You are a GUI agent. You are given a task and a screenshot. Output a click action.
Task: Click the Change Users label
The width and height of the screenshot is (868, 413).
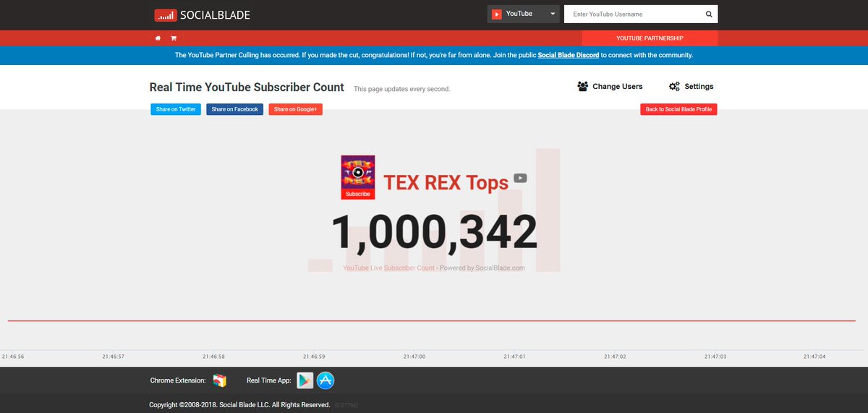pos(618,86)
